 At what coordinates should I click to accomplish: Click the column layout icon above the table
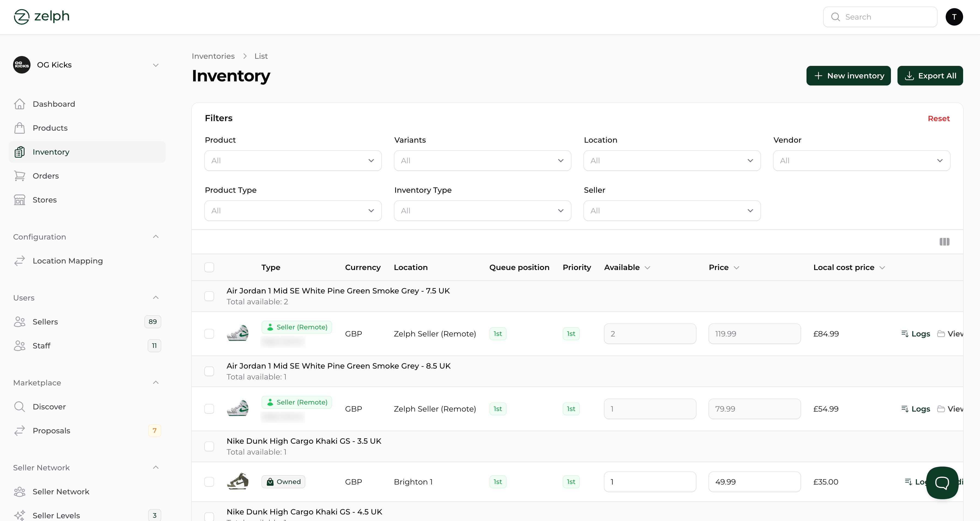click(x=944, y=241)
